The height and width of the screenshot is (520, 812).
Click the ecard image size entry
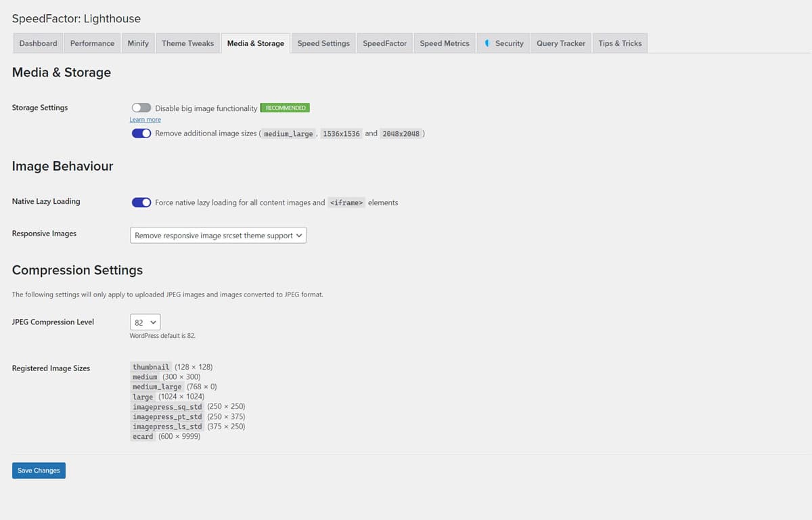166,437
